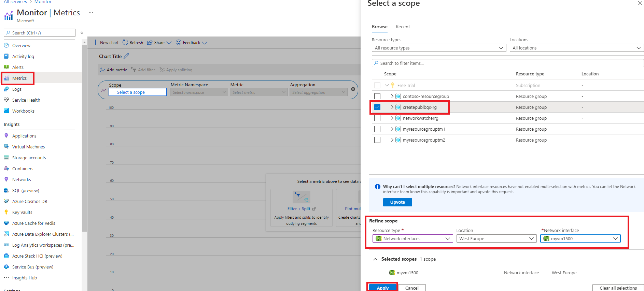
Task: Open Filter + Split link
Action: [302, 209]
